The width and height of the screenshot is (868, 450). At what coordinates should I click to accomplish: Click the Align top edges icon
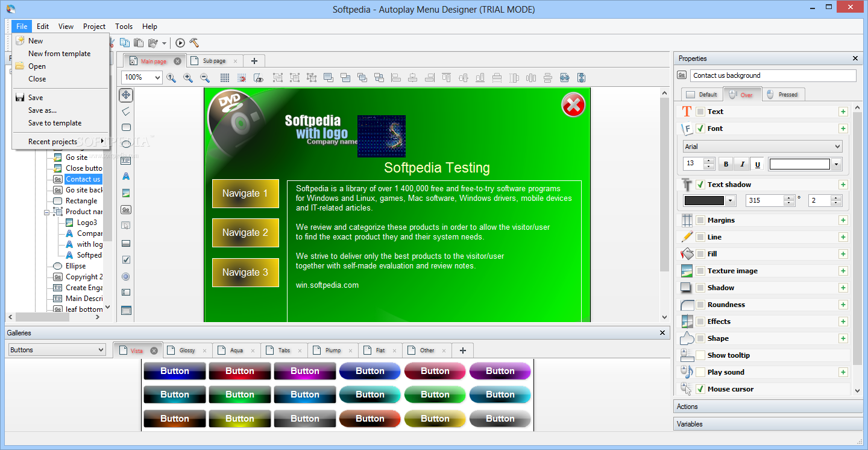447,78
